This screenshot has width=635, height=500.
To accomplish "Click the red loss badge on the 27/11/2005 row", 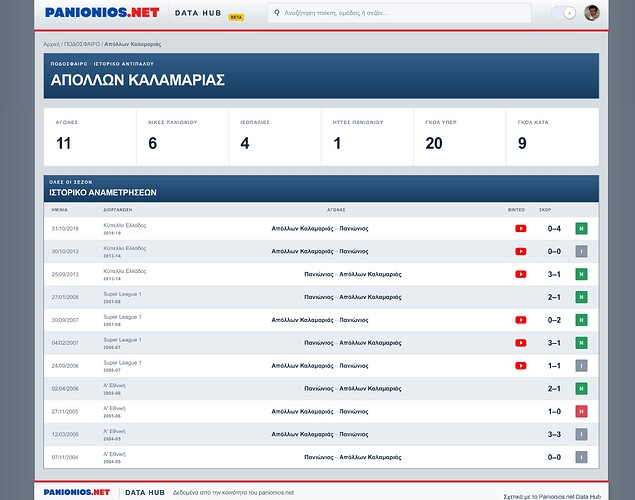I will [581, 412].
